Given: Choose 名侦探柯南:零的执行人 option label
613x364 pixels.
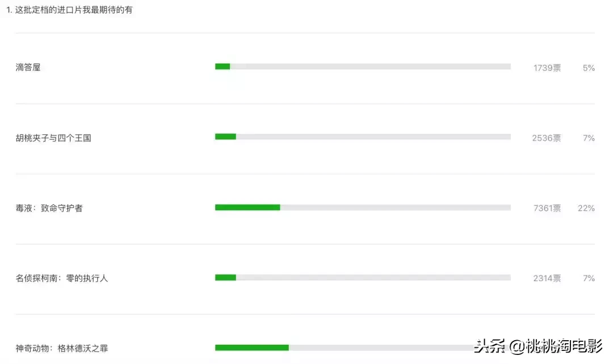Looking at the screenshot, I should click(62, 278).
